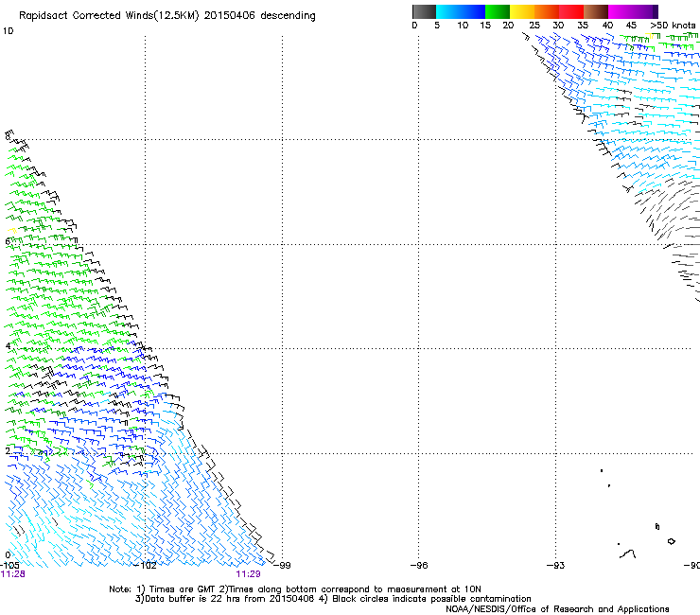Click the longitude label '-93' on the bottom axis

(x=556, y=566)
